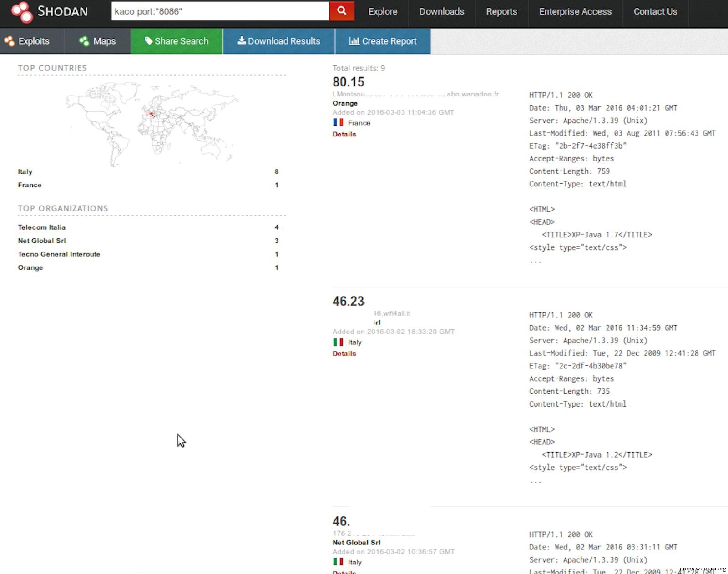Open Details for the 80.15 result
Viewport: 728px width, 574px height.
pos(344,134)
